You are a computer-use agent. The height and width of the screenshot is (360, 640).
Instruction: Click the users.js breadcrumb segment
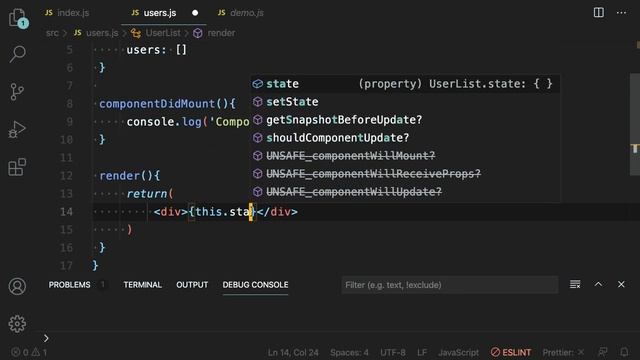pyautogui.click(x=96, y=33)
